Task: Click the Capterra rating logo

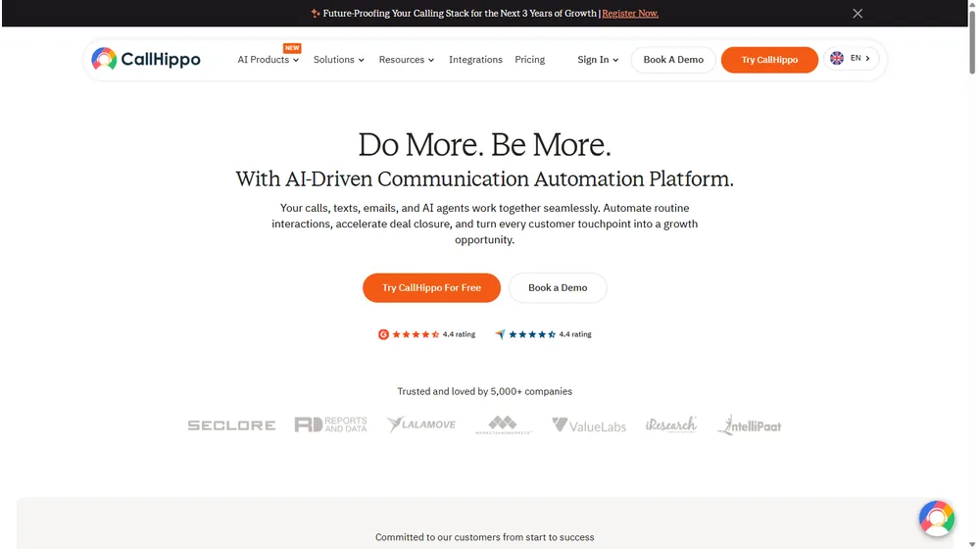Action: tap(500, 334)
